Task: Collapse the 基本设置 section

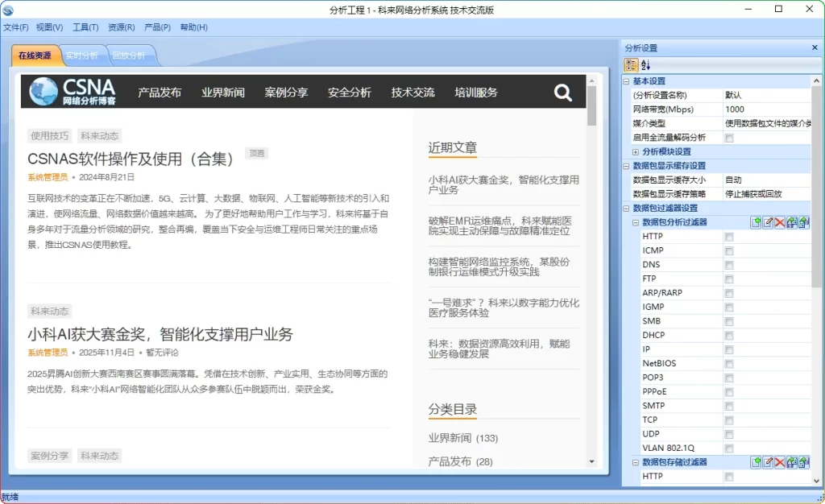Action: (624, 80)
